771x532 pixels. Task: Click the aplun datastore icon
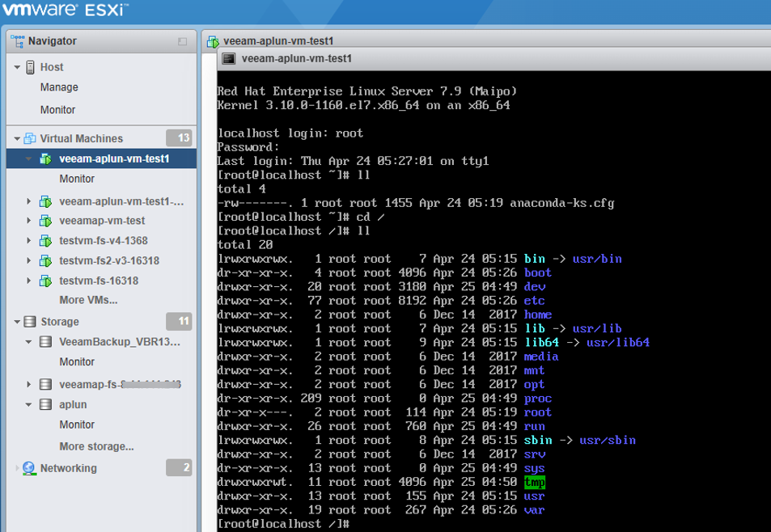pos(46,404)
